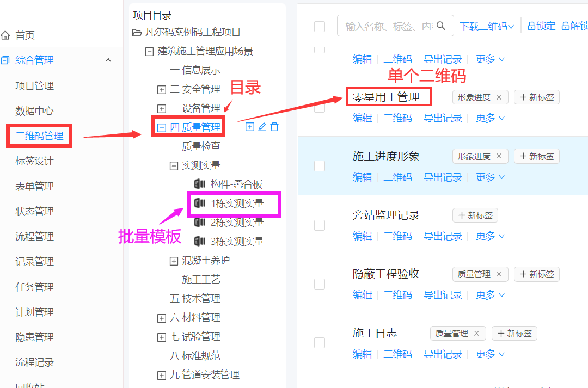Add 新标签 to 零星用工管理

537,97
